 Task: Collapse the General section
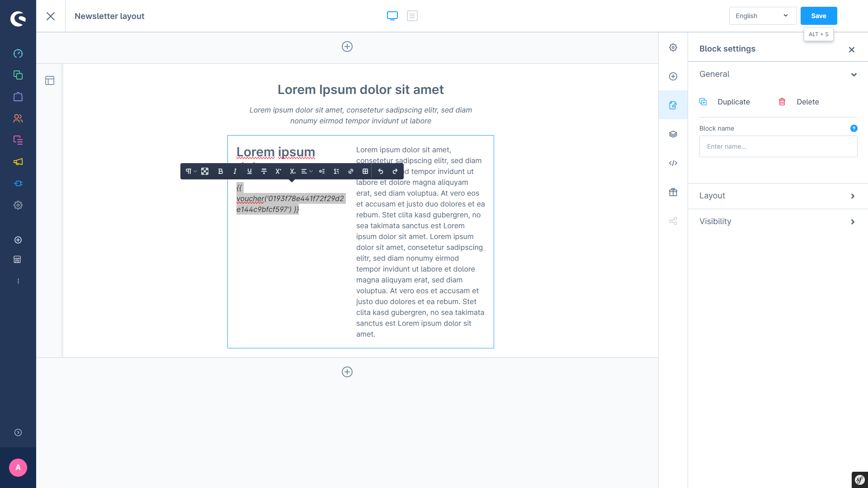[778, 74]
